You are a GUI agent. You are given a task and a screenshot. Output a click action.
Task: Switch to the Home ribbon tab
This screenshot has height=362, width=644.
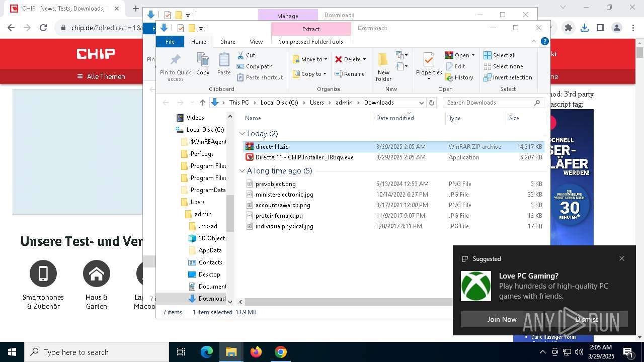[199, 42]
